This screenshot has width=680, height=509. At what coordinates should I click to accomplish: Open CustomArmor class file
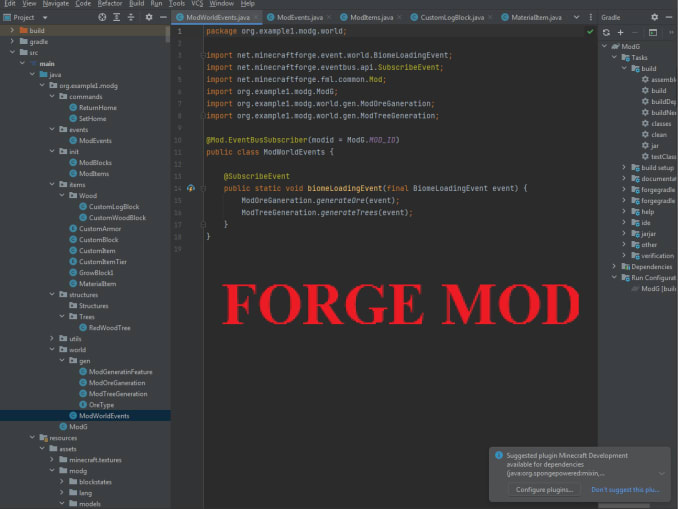(x=95, y=228)
